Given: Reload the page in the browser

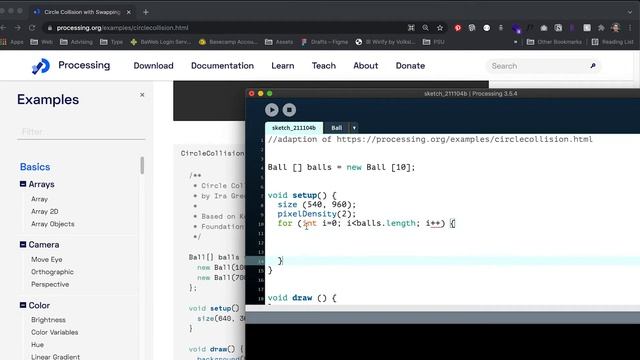Looking at the screenshot, I should coord(32,28).
